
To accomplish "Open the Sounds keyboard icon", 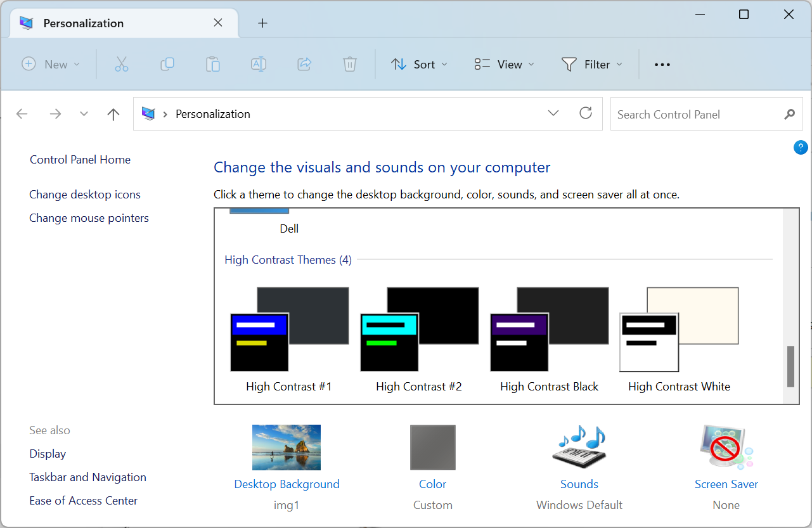I will click(579, 446).
